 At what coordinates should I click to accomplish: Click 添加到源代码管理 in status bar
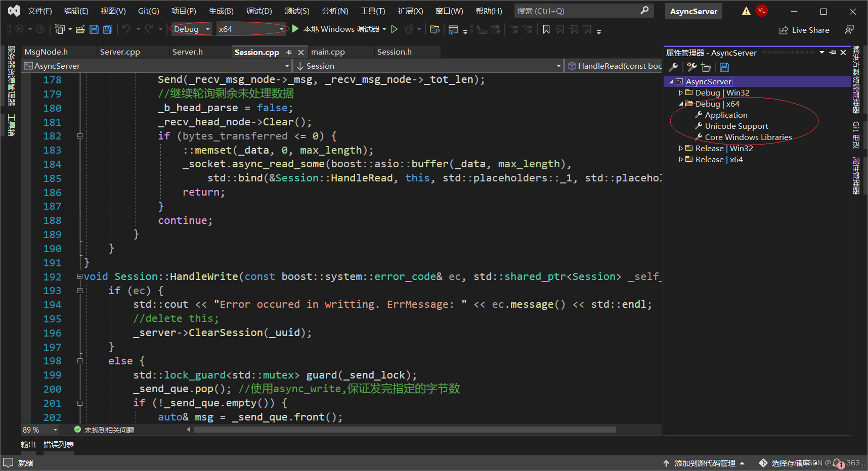(704, 463)
